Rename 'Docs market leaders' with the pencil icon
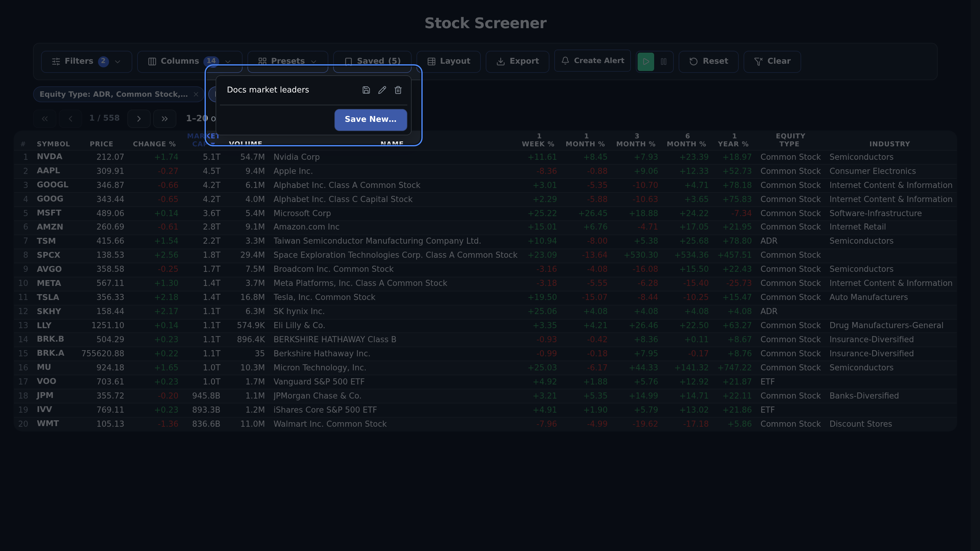This screenshot has height=551, width=980. click(382, 90)
